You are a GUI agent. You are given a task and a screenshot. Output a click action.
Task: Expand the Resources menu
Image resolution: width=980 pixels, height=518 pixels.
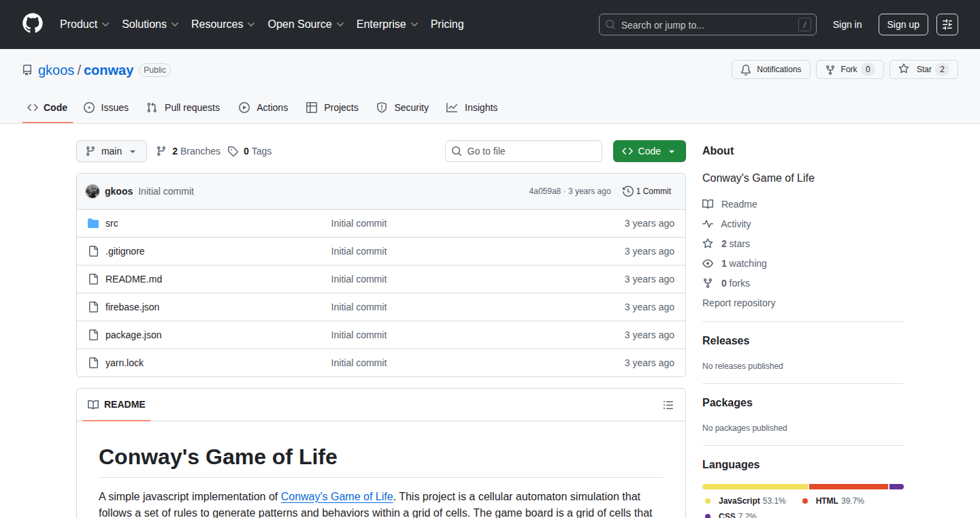(223, 24)
